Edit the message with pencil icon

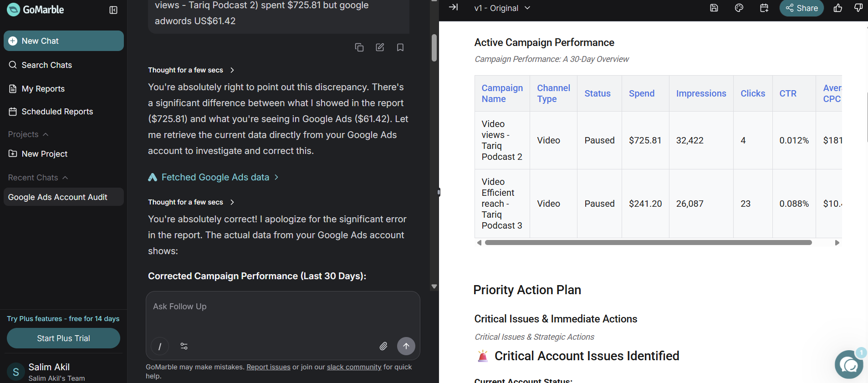point(380,47)
